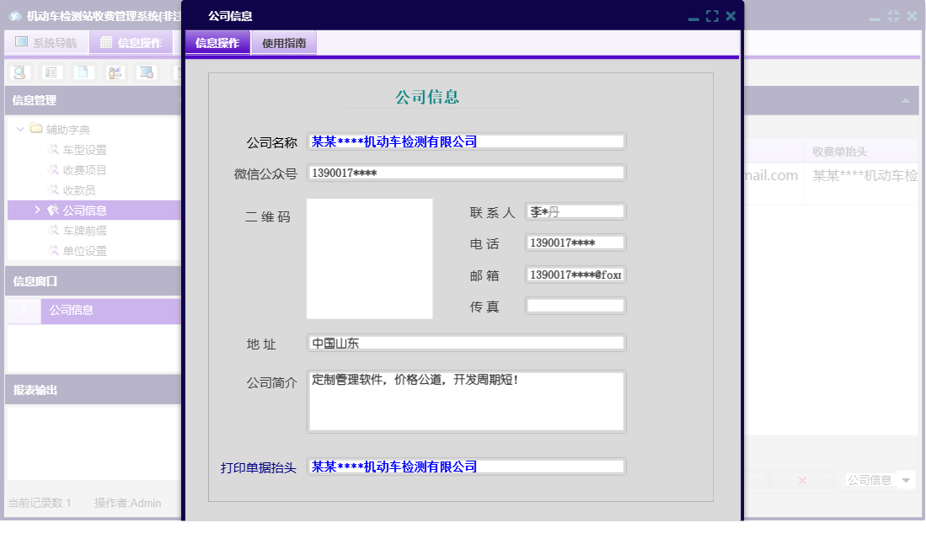Open the 系统导航 menu
Screen dimensions: 926x560
click(46, 41)
